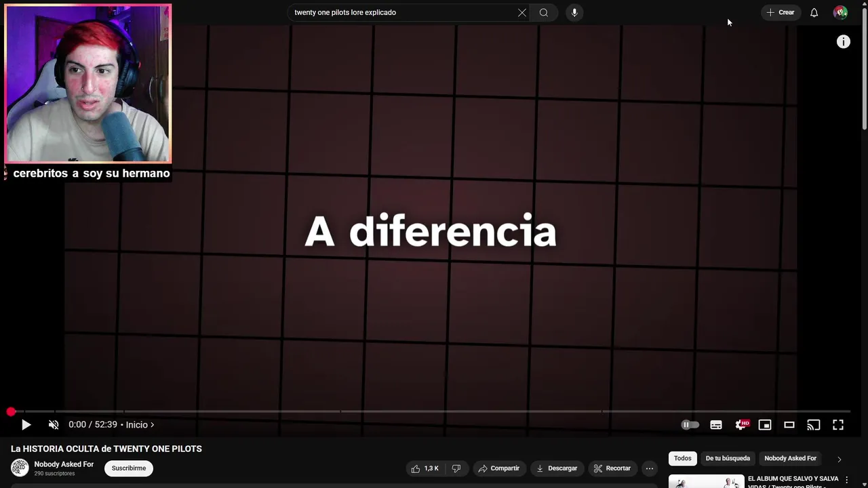
Task: Click the video title text
Action: (x=106, y=449)
